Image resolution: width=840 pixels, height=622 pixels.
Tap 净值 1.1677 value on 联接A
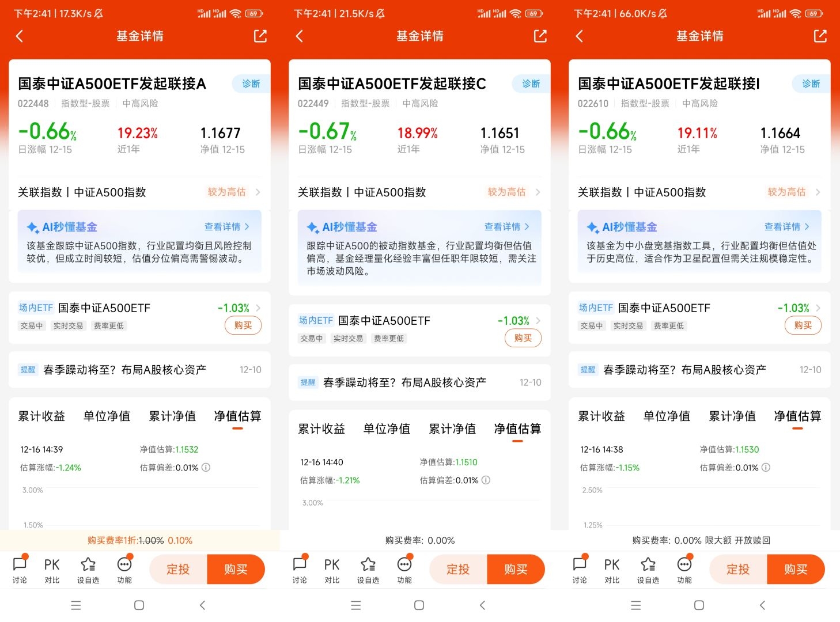click(x=220, y=133)
